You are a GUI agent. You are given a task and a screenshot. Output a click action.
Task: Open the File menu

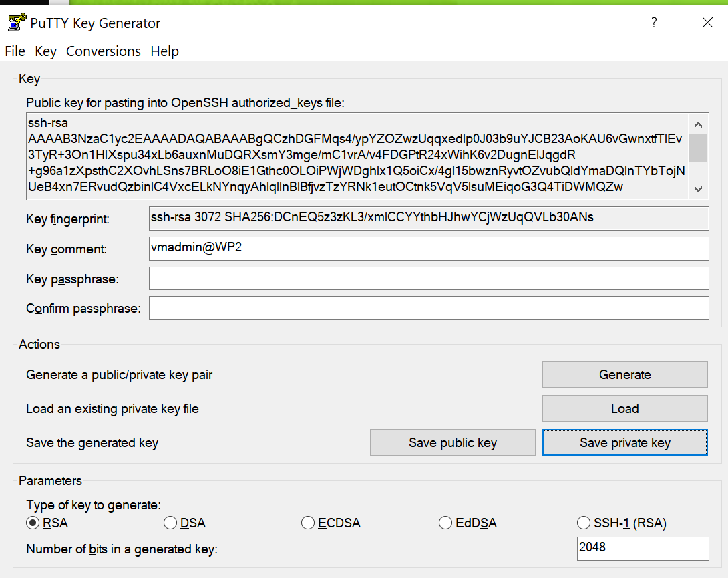click(x=15, y=51)
